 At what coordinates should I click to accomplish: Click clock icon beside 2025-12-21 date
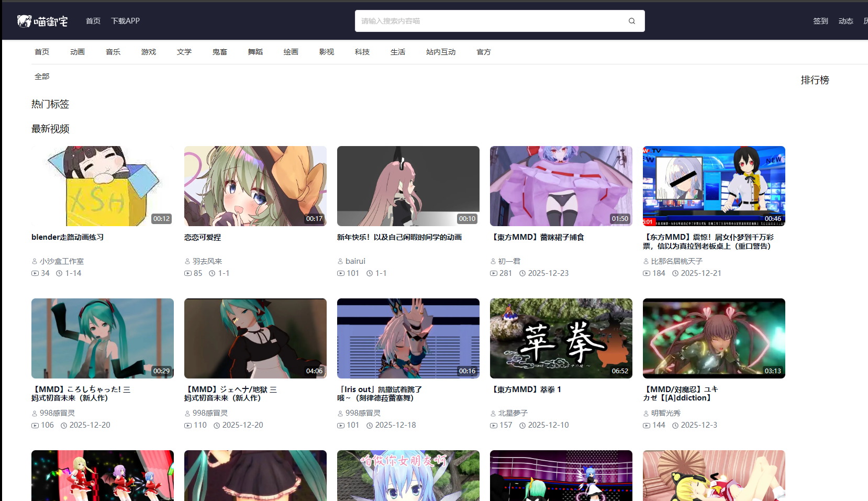tap(675, 273)
